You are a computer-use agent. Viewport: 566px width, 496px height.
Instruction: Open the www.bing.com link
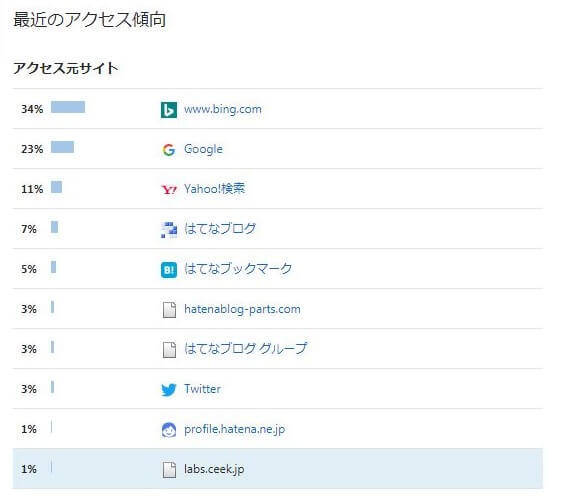pos(223,109)
